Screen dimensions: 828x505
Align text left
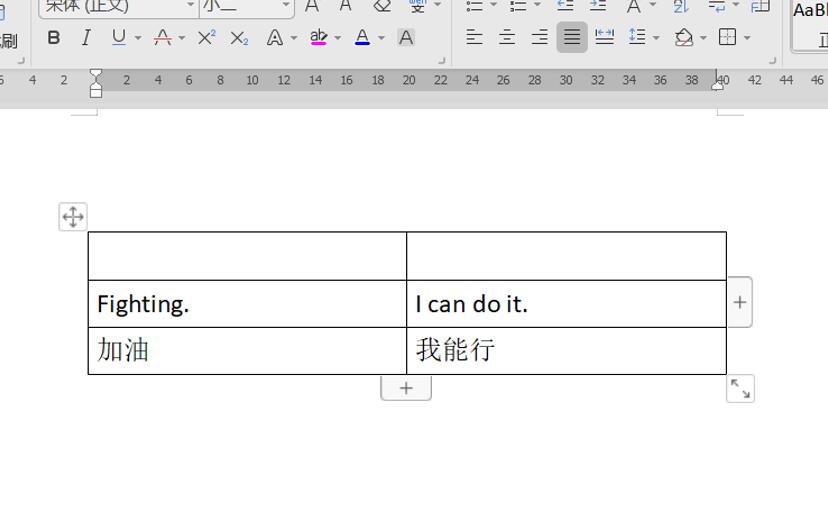click(x=474, y=38)
